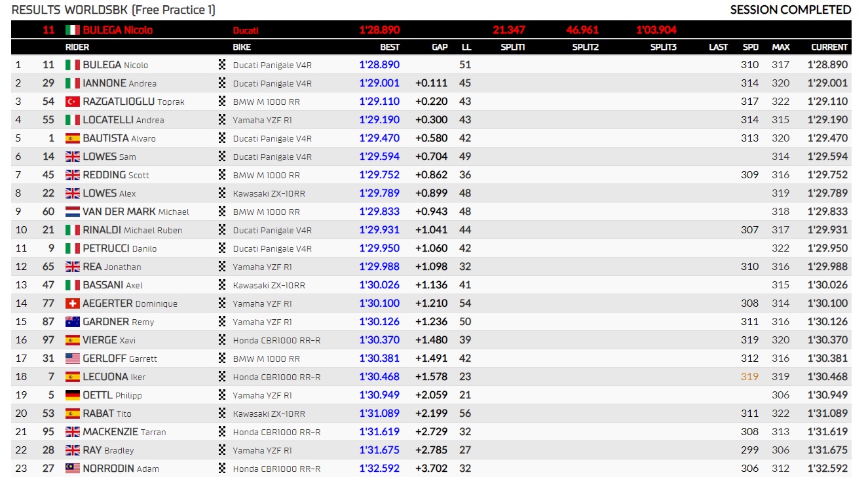Click the BIKE column header
Viewport: 868px width, 483px height.
pyautogui.click(x=242, y=47)
